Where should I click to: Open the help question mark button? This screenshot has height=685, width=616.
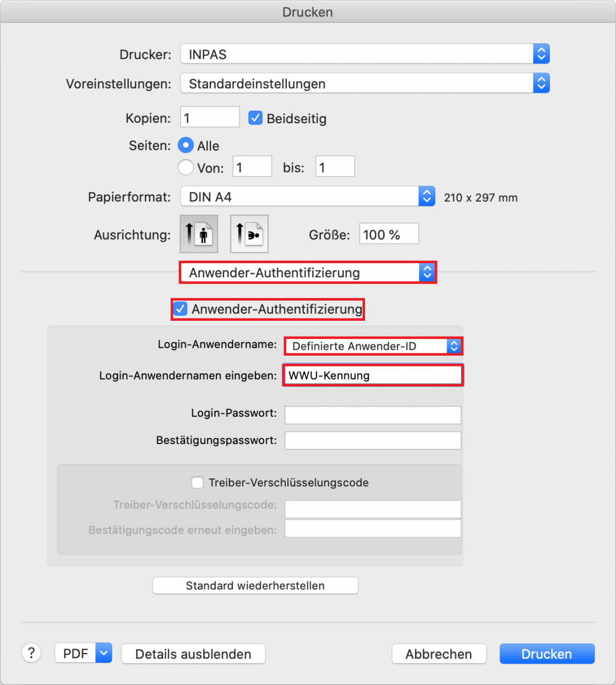click(31, 653)
